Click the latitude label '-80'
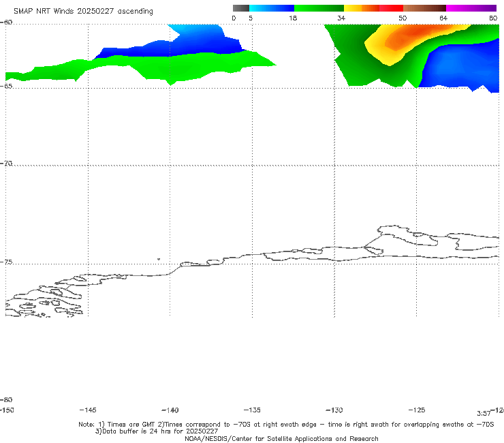Viewport: 504px width, 443px height. tap(6, 399)
